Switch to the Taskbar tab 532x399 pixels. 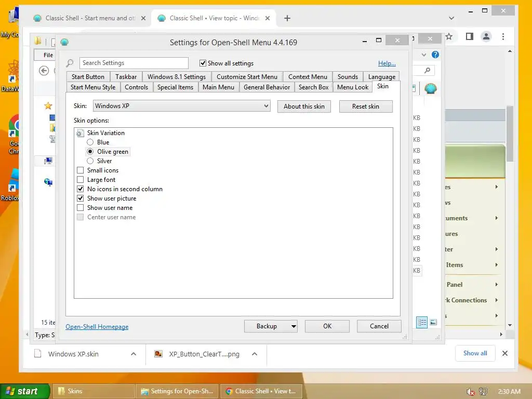tap(126, 77)
